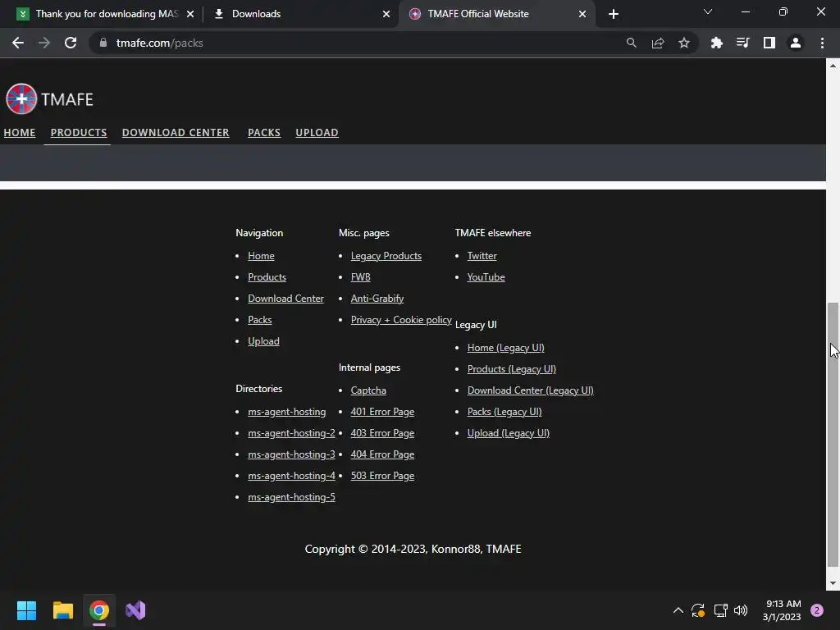Open Products (Legacy UI) link
The image size is (840, 630).
click(x=512, y=370)
